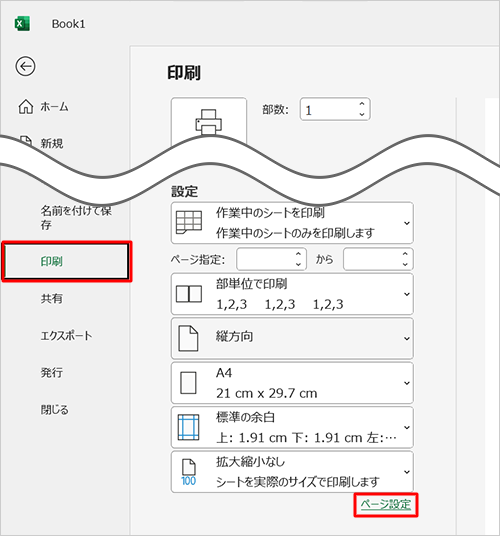
Task: Decrement the end page value after から
Action: point(405,264)
